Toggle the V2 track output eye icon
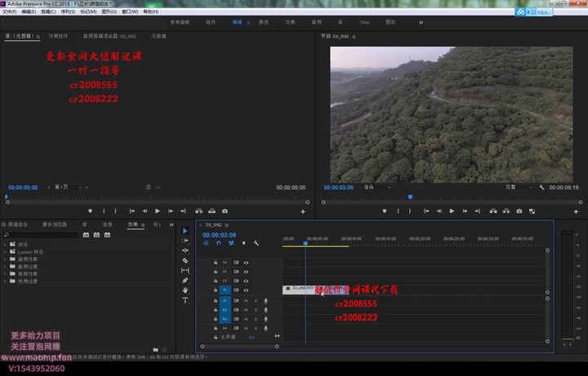The height and width of the screenshot is (376, 588). (246, 281)
